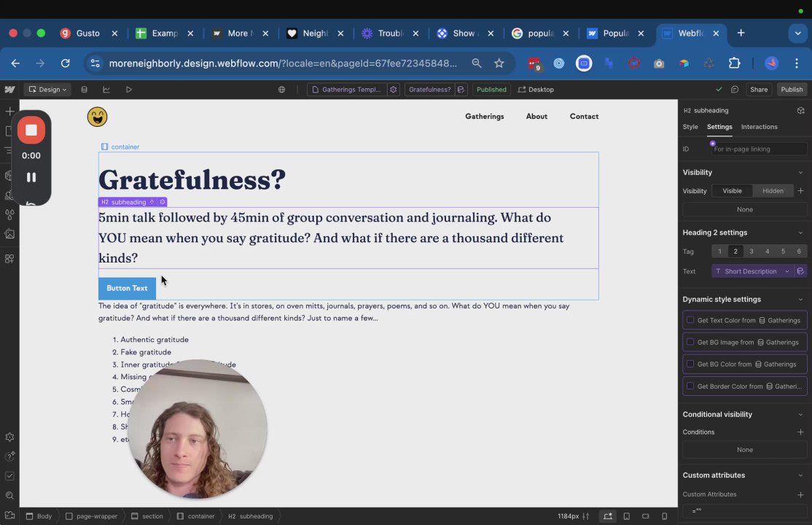Select section in the breadcrumb bar

pyautogui.click(x=147, y=516)
